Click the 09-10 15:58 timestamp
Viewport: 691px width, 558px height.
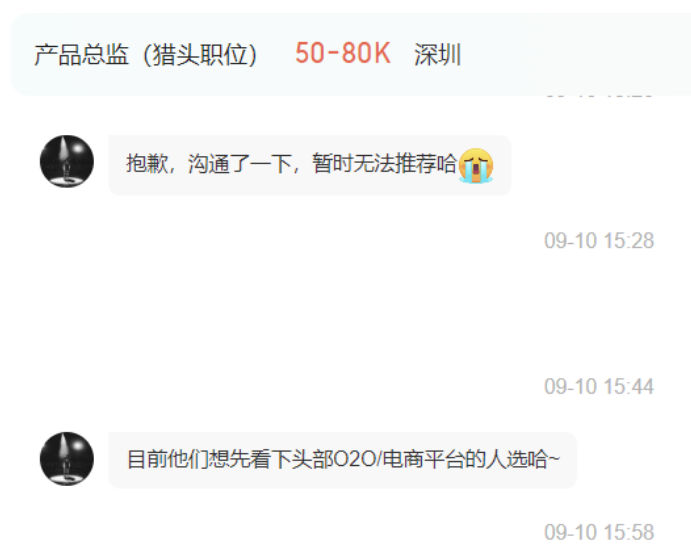599,532
